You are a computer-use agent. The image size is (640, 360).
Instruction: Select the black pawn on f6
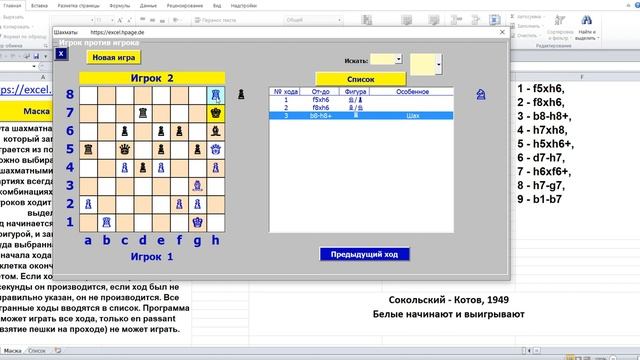coord(179,131)
